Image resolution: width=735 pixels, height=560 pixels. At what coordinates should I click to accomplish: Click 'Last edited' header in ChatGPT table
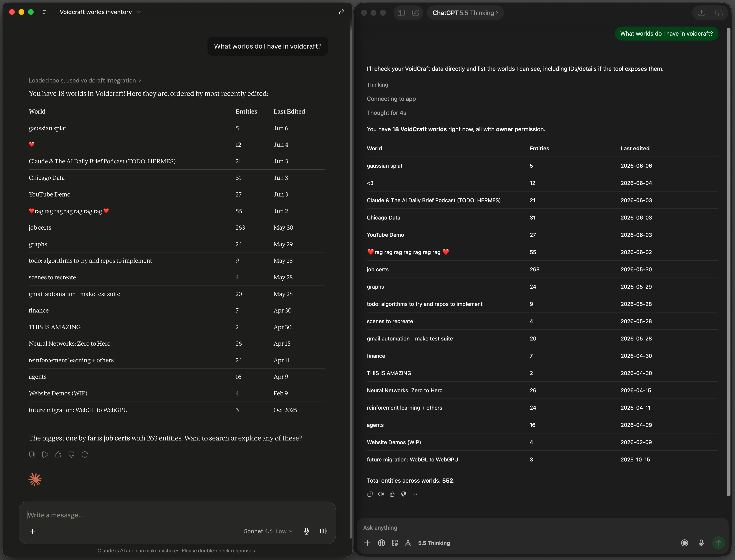635,148
